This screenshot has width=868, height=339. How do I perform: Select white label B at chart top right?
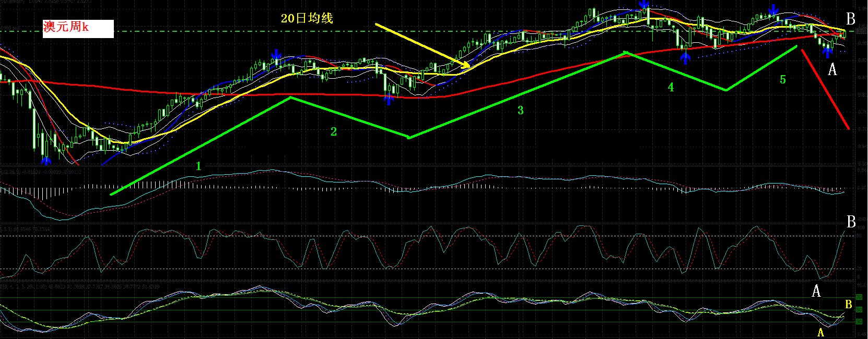pyautogui.click(x=851, y=19)
